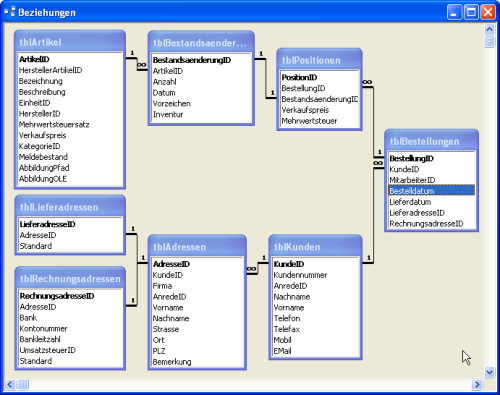Click the horizontal scrollbar left arrow
The width and height of the screenshot is (500, 395).
(10, 385)
